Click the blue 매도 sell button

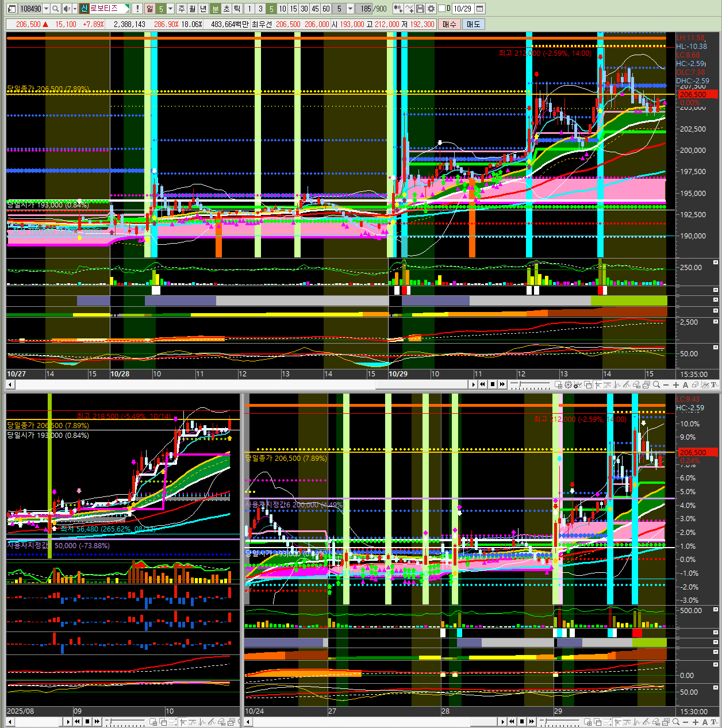(x=474, y=24)
